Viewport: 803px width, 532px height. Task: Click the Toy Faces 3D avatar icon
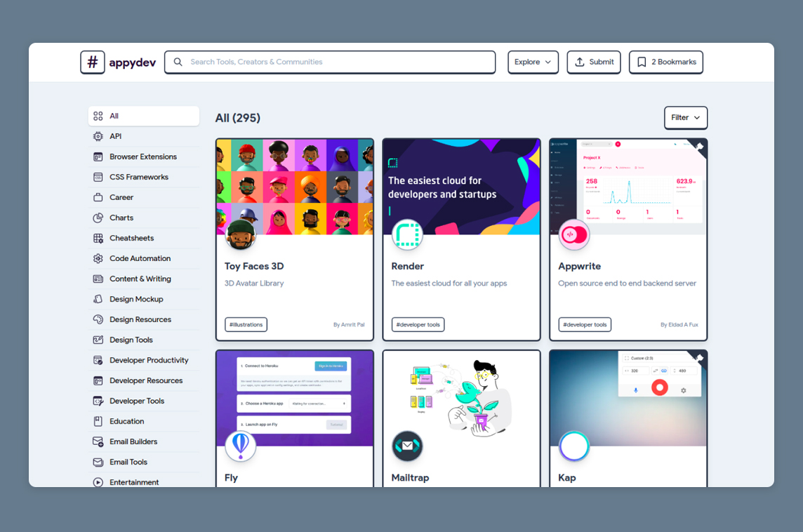(241, 234)
